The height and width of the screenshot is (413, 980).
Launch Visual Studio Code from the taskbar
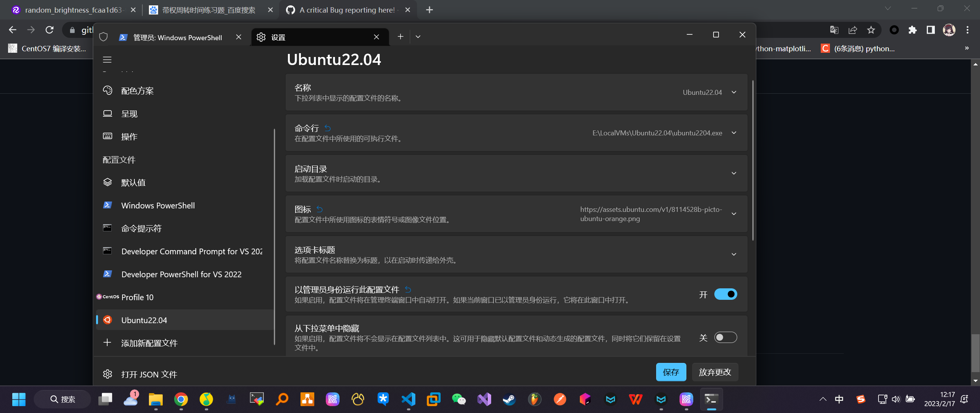coord(408,399)
